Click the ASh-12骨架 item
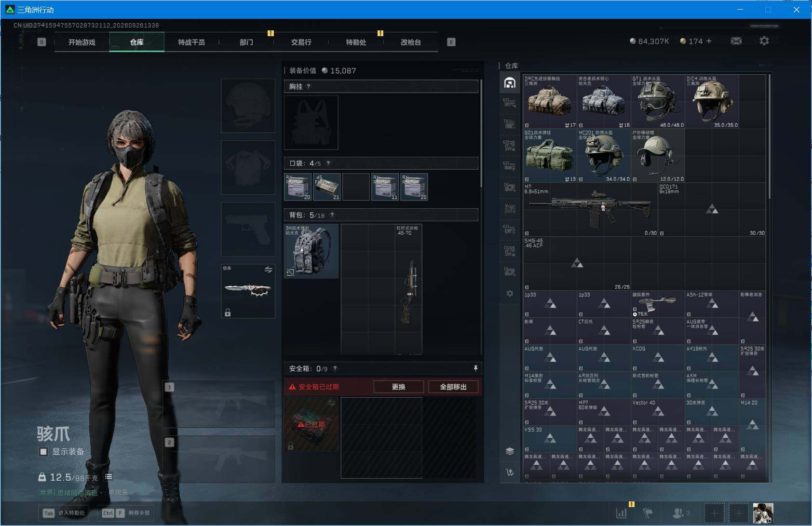This screenshot has width=812, height=526. click(712, 304)
